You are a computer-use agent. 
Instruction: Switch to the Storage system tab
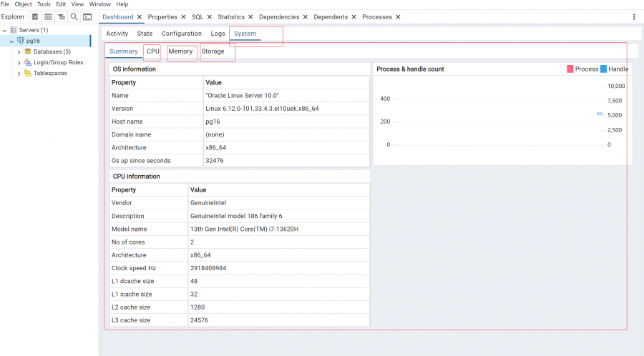pyautogui.click(x=213, y=51)
